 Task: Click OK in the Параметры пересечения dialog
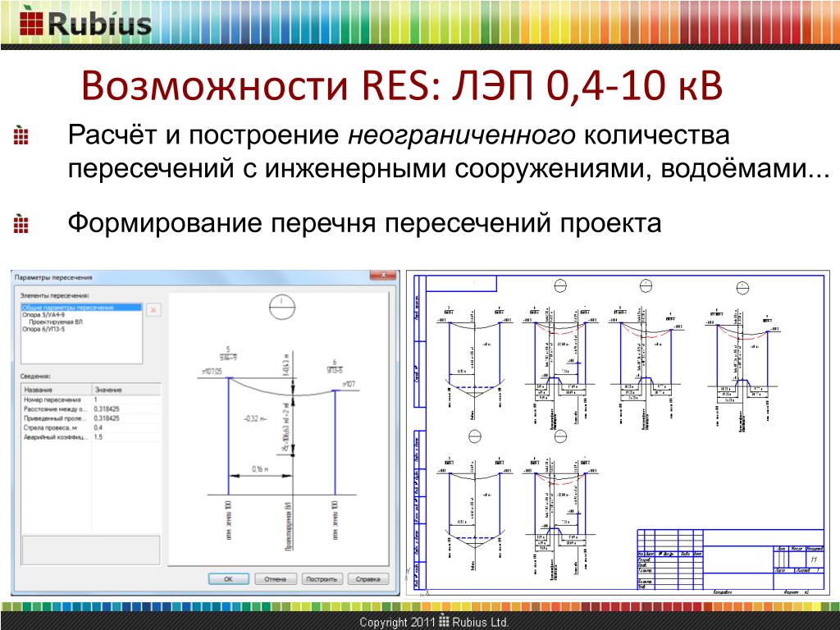228,579
